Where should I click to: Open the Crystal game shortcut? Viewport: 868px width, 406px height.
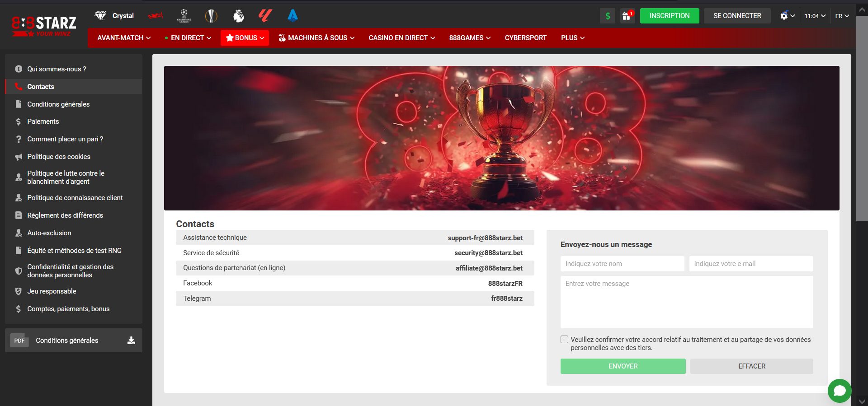[x=114, y=16]
